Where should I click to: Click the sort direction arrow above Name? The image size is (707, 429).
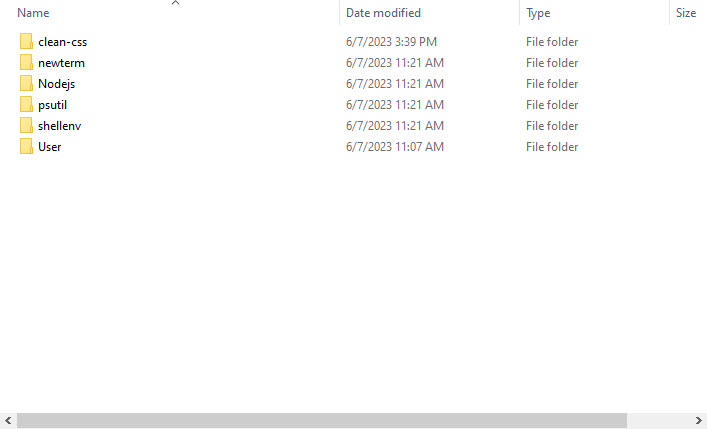click(x=175, y=3)
